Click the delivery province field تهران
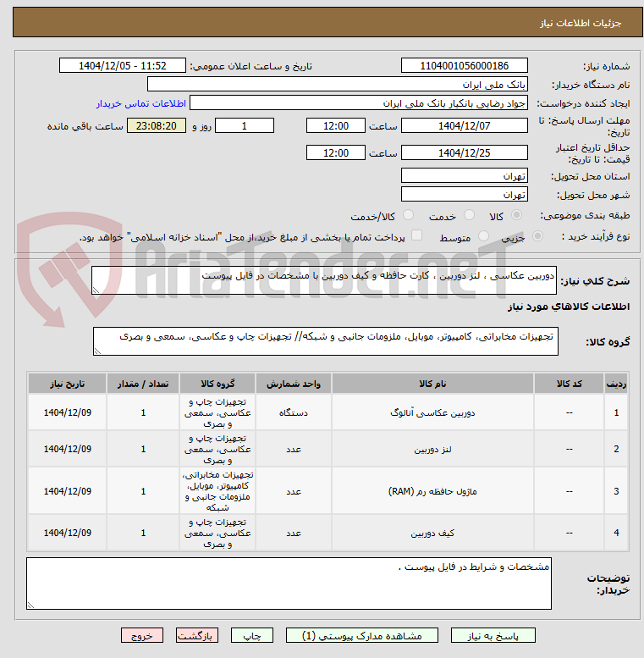Screen dimensions: 644x658 464,175
